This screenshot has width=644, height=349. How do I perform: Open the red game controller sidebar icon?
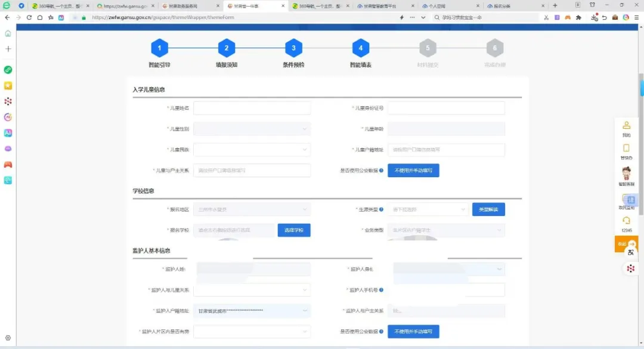pyautogui.click(x=8, y=164)
